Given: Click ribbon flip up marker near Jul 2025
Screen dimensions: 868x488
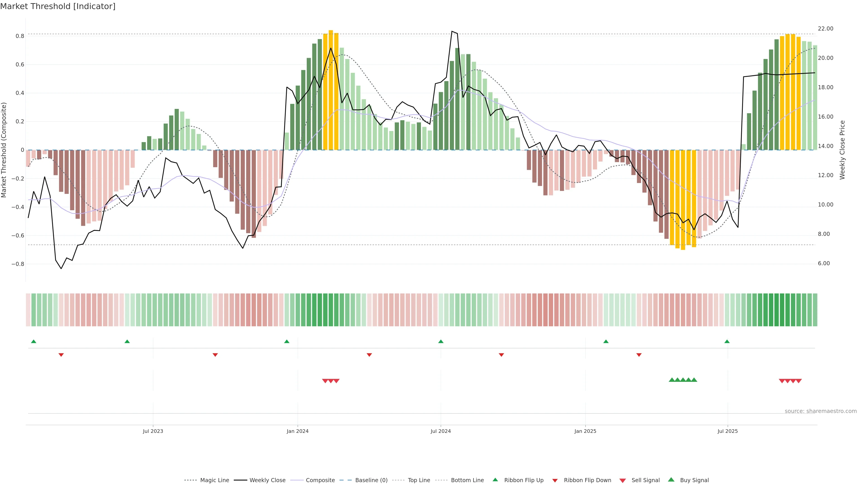Looking at the screenshot, I should click(x=727, y=342).
